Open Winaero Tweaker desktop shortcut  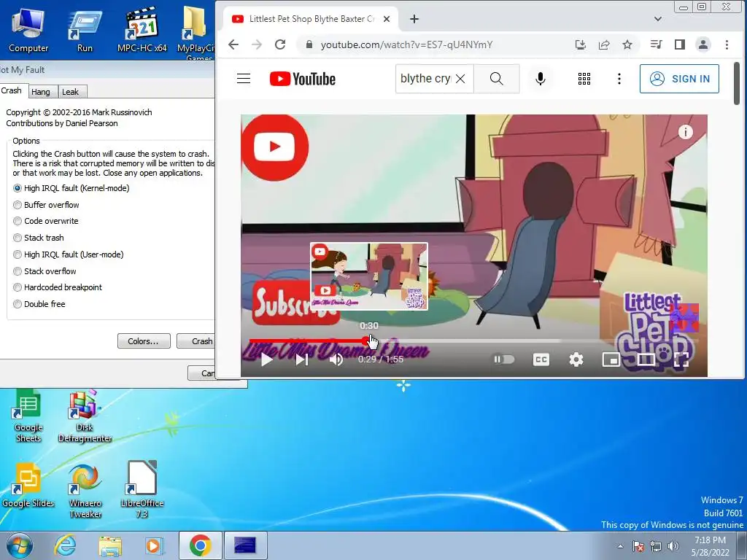[85, 491]
